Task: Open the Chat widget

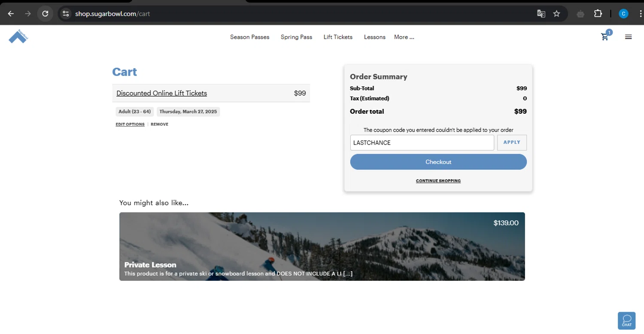Action: pyautogui.click(x=626, y=320)
